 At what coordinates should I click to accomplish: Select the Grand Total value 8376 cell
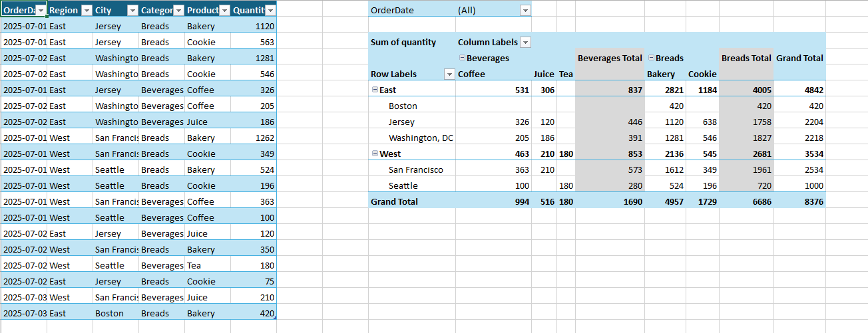pos(799,201)
